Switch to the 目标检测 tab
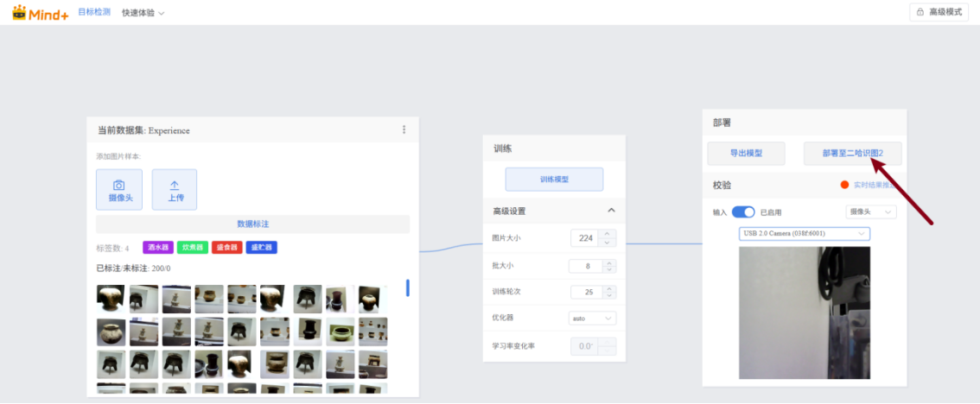Screen dimensions: 980x404 point(94,12)
